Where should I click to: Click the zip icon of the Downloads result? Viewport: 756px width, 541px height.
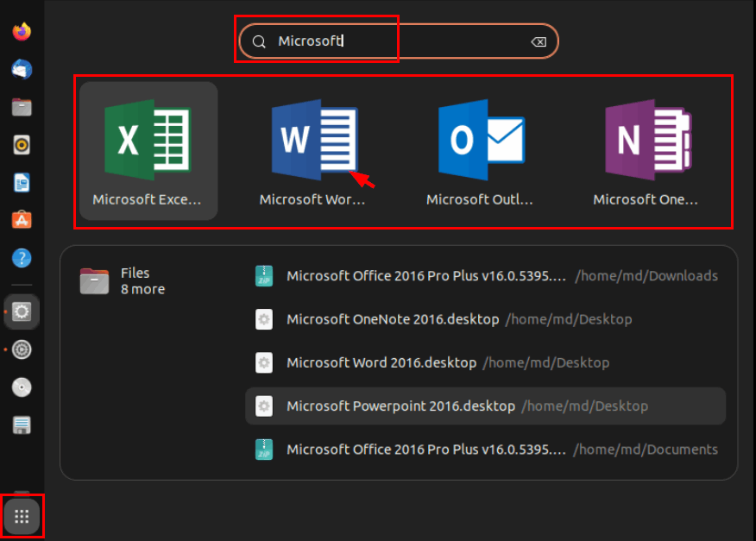(x=264, y=276)
